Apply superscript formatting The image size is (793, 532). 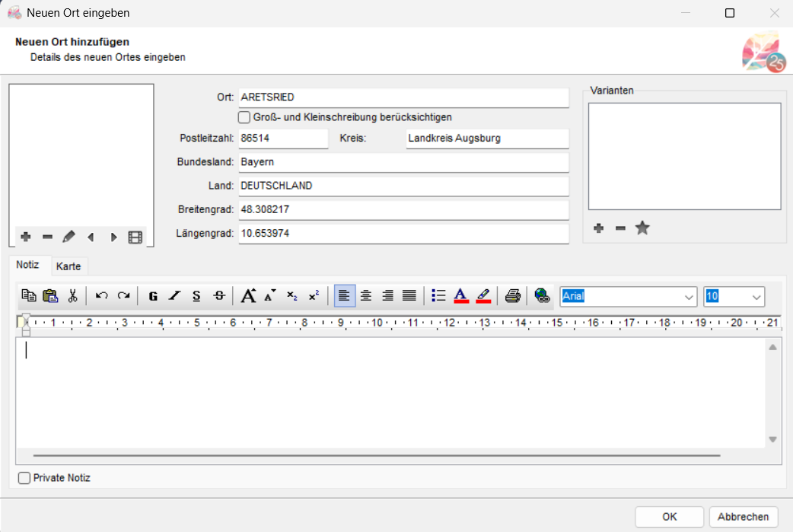click(314, 295)
